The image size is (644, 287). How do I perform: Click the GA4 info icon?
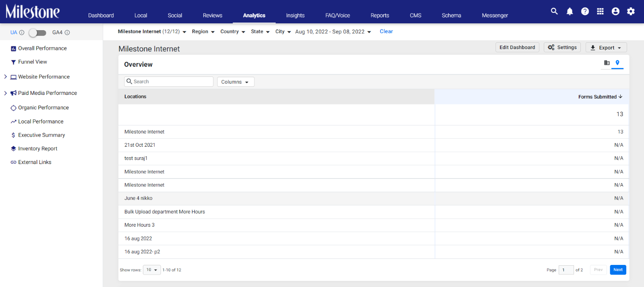(x=67, y=33)
